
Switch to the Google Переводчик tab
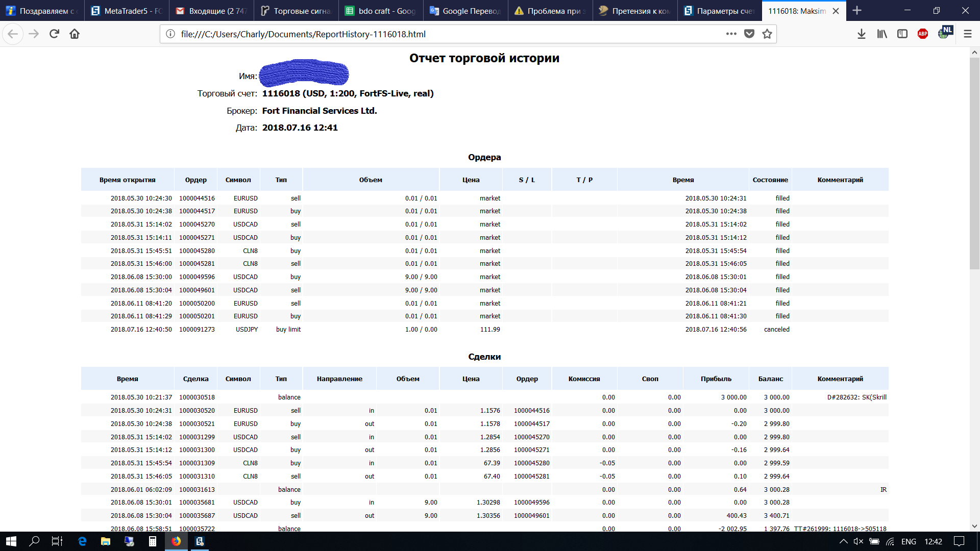pyautogui.click(x=465, y=11)
